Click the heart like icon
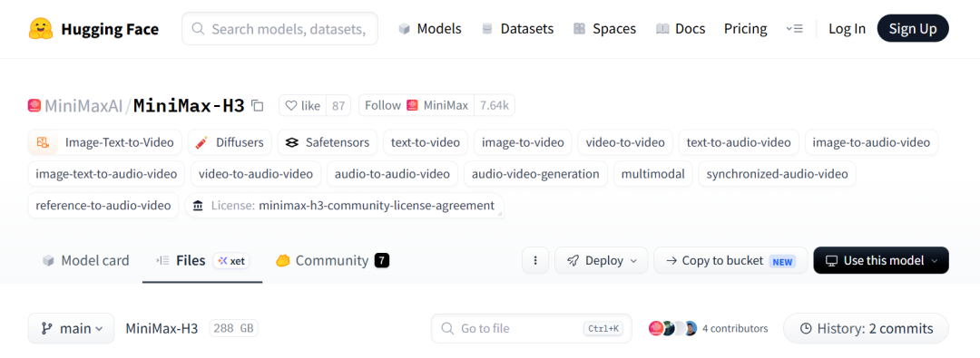The height and width of the screenshot is (358, 980). click(x=290, y=106)
